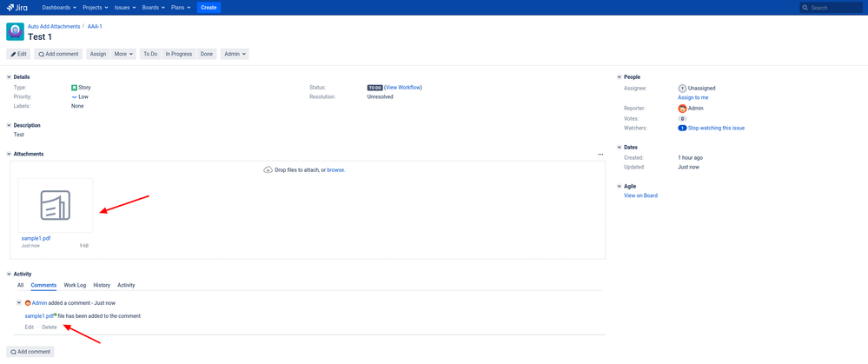The width and height of the screenshot is (868, 364).
Task: Click Delete under the comment
Action: (x=50, y=328)
